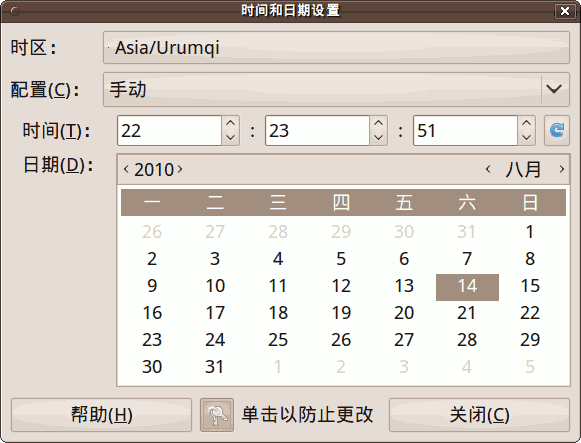Go to previous month before 八月
581x443 pixels.
pos(488,169)
